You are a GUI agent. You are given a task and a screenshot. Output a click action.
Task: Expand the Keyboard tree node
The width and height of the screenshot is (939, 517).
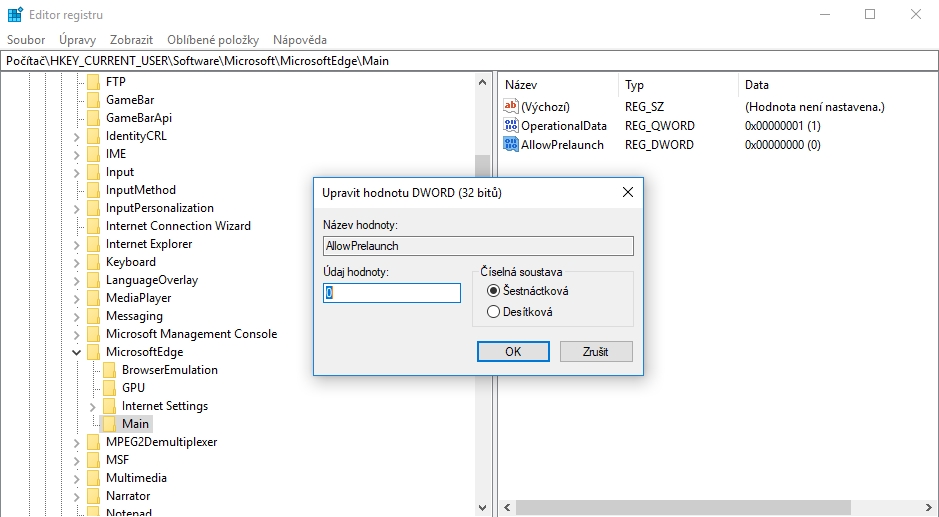click(x=77, y=263)
